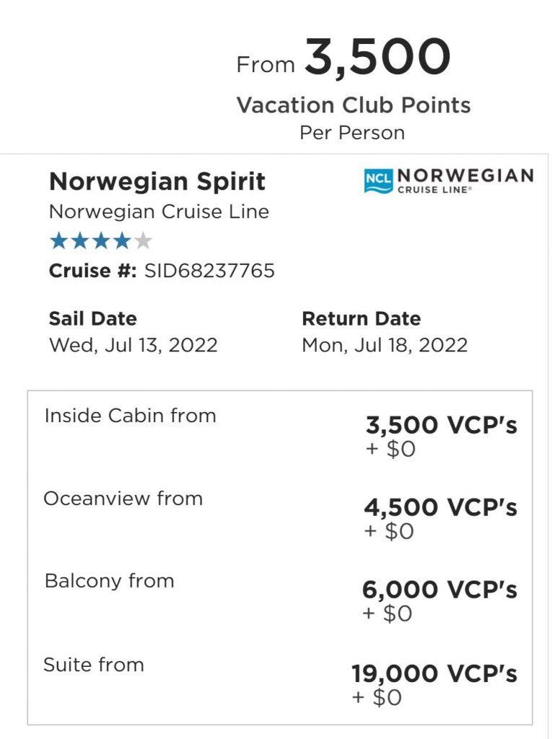Click the Sail Date Wed, Jul 13, 2022
Viewport: 560px width, 739px height.
134,344
